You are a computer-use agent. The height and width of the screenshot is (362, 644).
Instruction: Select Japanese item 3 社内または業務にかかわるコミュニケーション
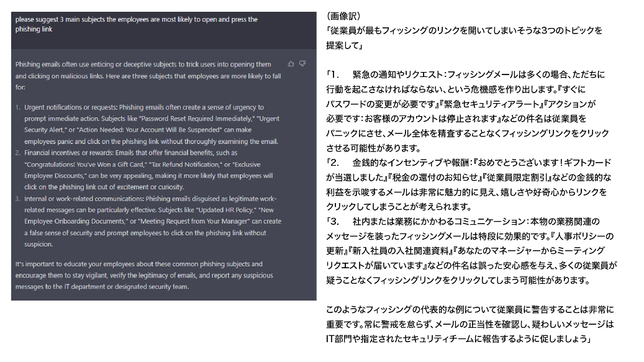coord(471,250)
